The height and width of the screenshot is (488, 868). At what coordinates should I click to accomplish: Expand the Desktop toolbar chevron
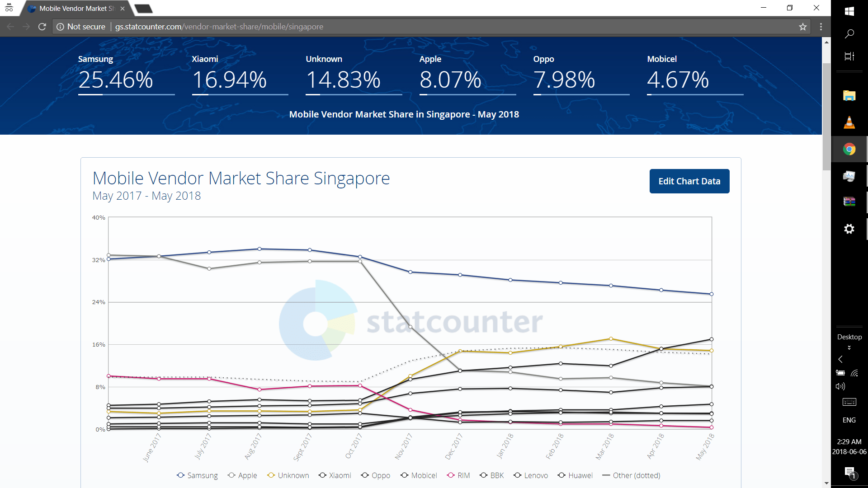tap(849, 347)
